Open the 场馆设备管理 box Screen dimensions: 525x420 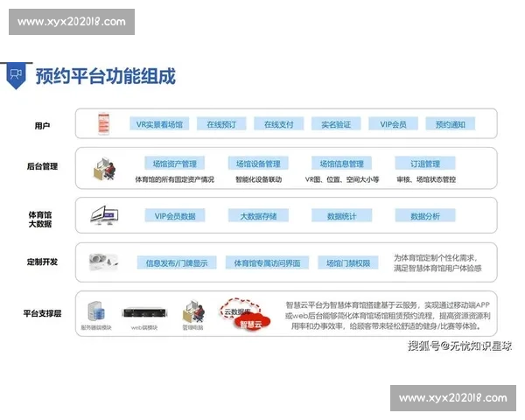point(258,164)
